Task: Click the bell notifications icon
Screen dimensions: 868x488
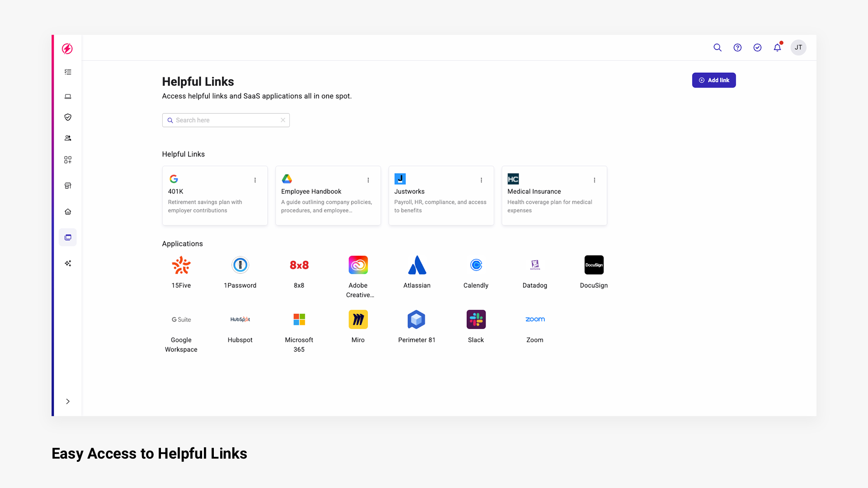Action: coord(777,47)
